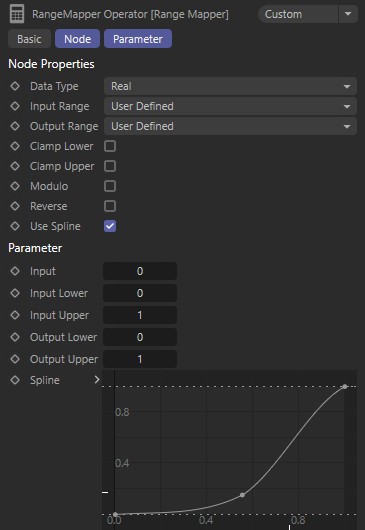Select the spline's bottom-left start point
The width and height of the screenshot is (365, 530).
click(x=115, y=514)
